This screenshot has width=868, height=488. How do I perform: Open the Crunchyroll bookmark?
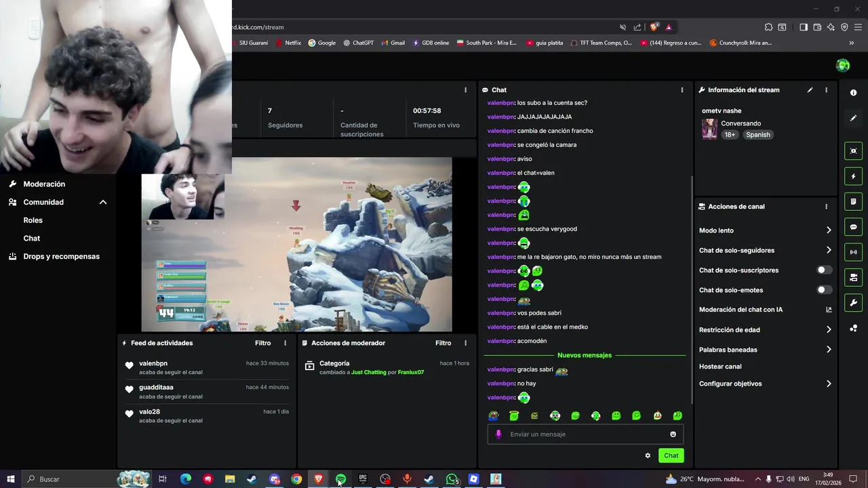click(741, 43)
